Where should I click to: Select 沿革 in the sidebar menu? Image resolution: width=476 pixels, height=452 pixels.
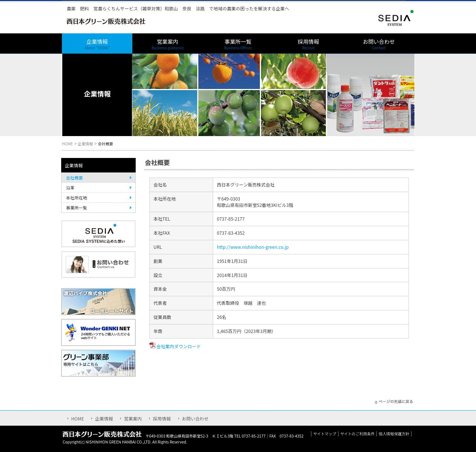coord(98,188)
